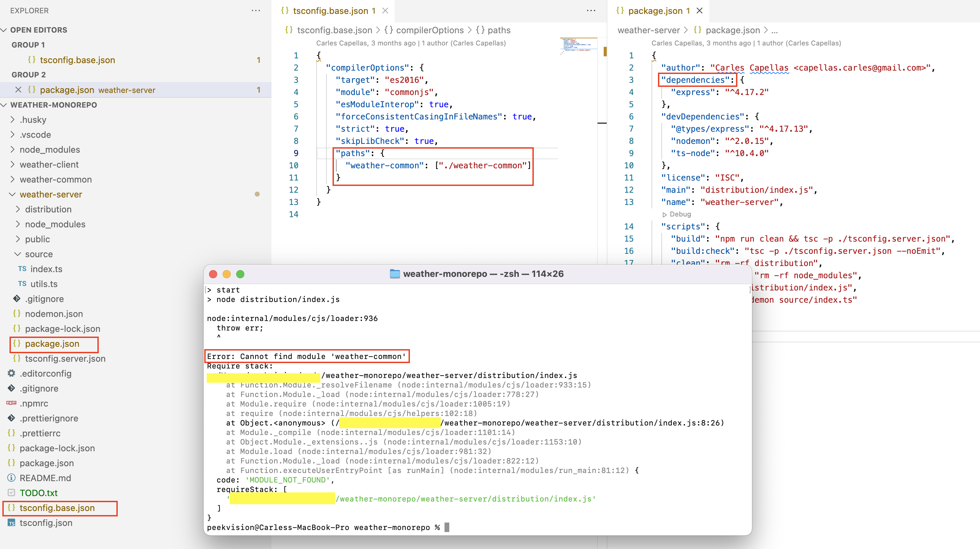Image resolution: width=980 pixels, height=549 pixels.
Task: Close the package.json editor tab
Action: (x=699, y=11)
